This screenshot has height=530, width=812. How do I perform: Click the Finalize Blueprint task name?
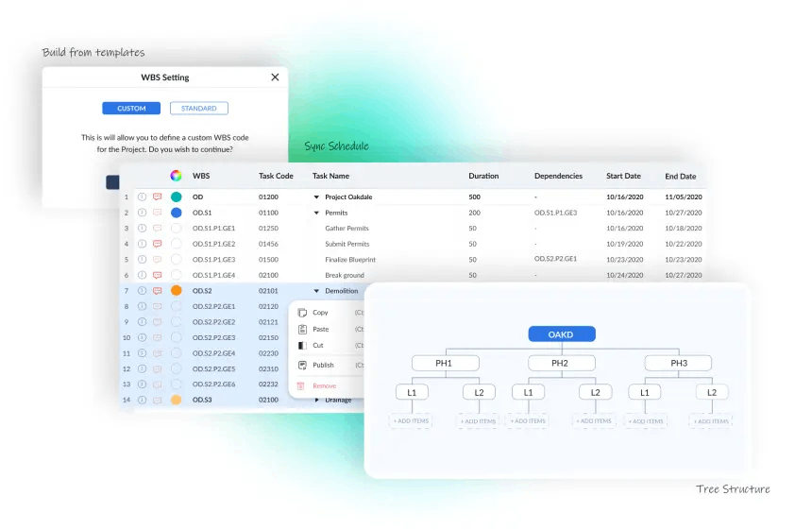350,260
